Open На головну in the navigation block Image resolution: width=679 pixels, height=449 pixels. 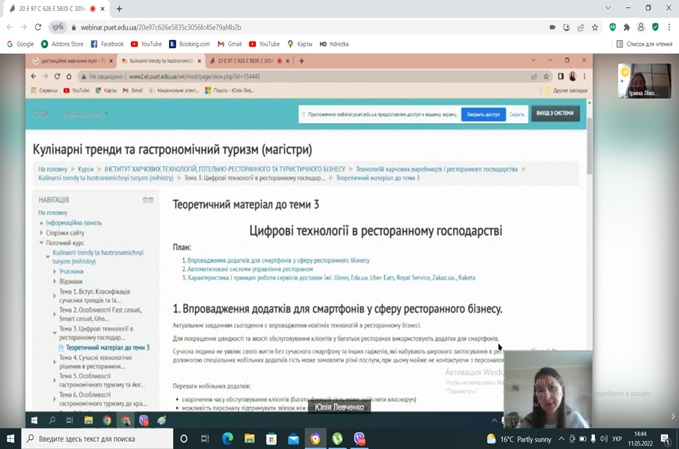[53, 213]
